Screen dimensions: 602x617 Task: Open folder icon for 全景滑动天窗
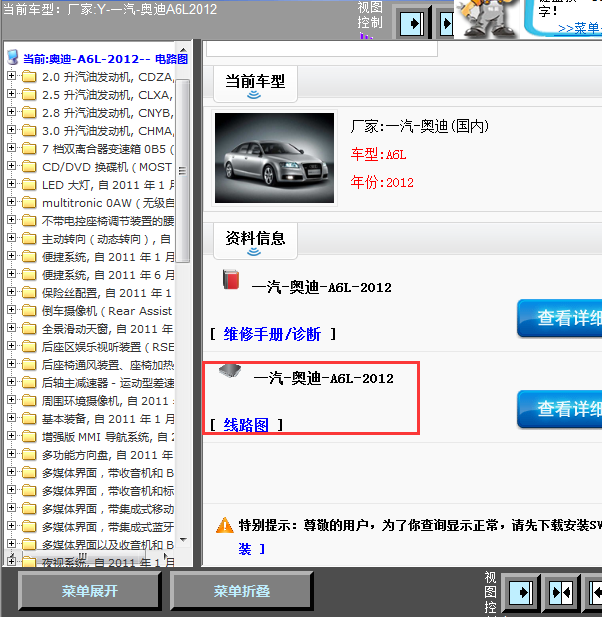pos(29,329)
